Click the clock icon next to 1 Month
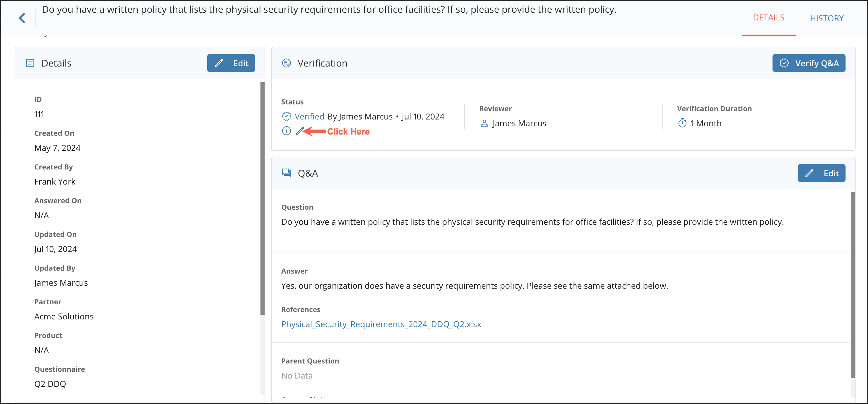Screen dimensions: 868x404 [682, 123]
